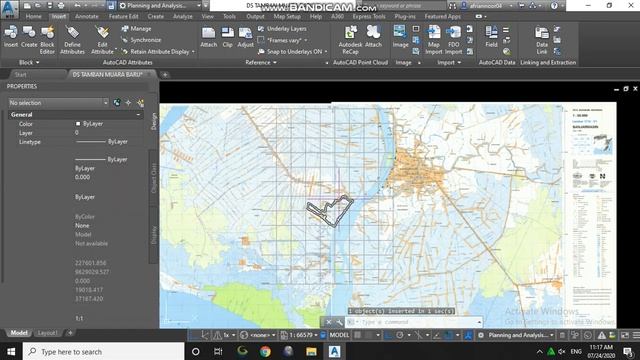Open command line customize wrench
Viewport: 640px width, 360px height.
click(339, 322)
